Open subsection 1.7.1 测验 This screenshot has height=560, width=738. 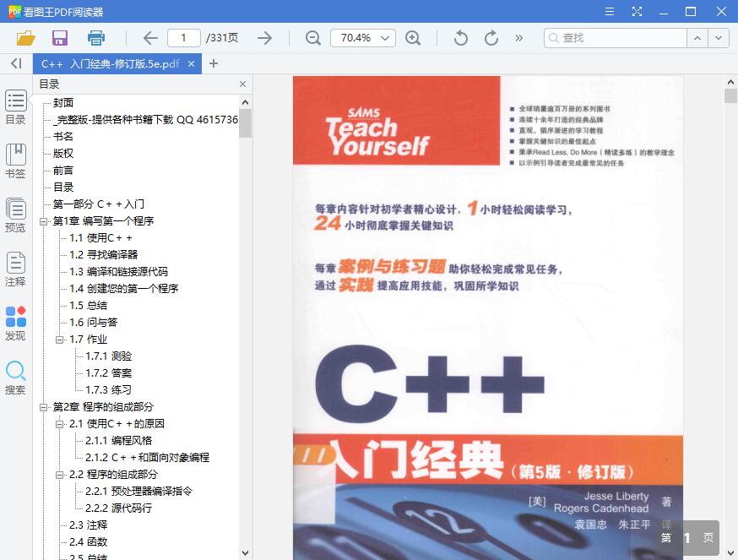[x=109, y=356]
